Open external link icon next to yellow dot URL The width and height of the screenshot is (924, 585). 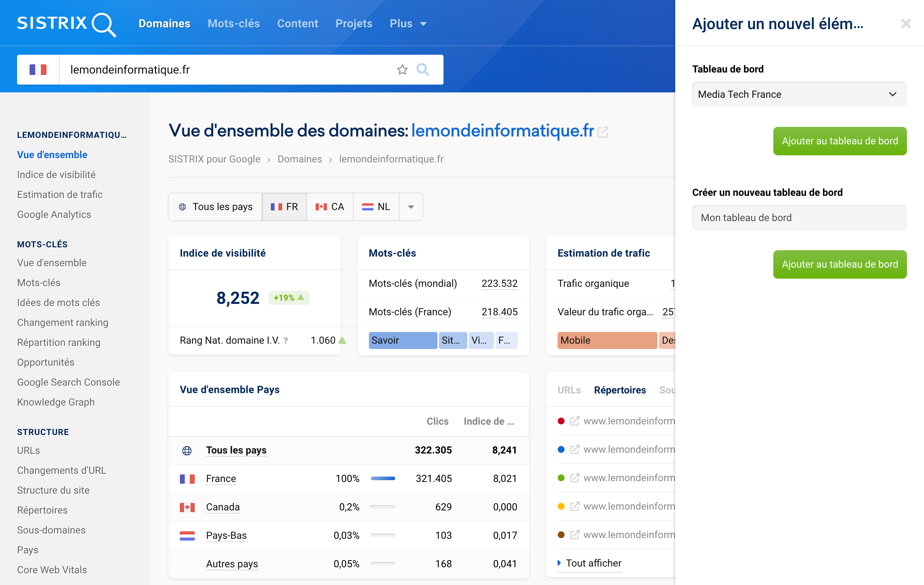pyautogui.click(x=574, y=506)
